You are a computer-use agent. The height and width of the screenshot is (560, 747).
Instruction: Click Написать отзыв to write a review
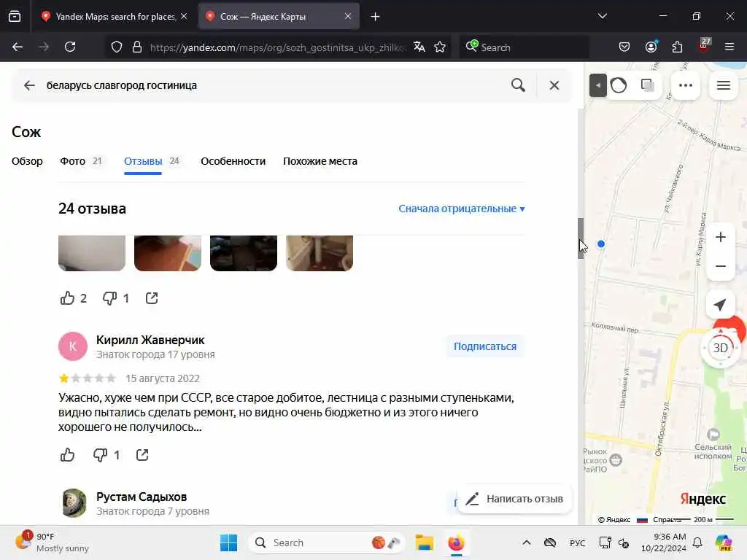point(514,499)
